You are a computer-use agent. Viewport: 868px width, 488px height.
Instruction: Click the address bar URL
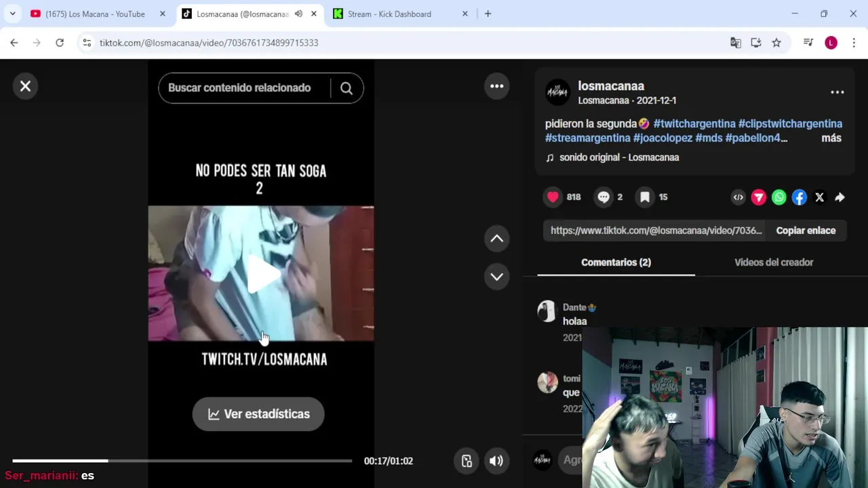click(209, 43)
